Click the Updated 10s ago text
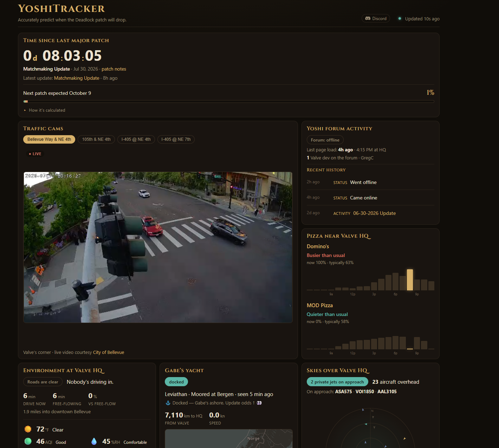Viewport: 499px width, 448px height. [422, 19]
